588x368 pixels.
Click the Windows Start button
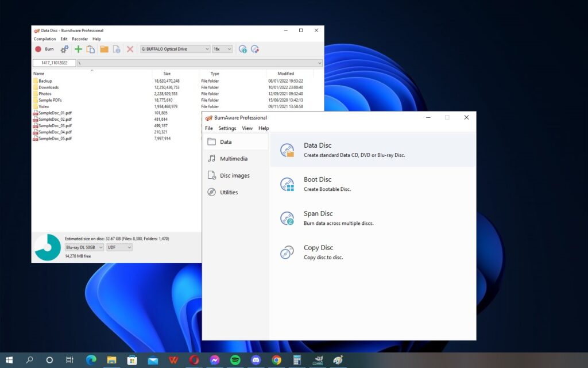coord(9,360)
